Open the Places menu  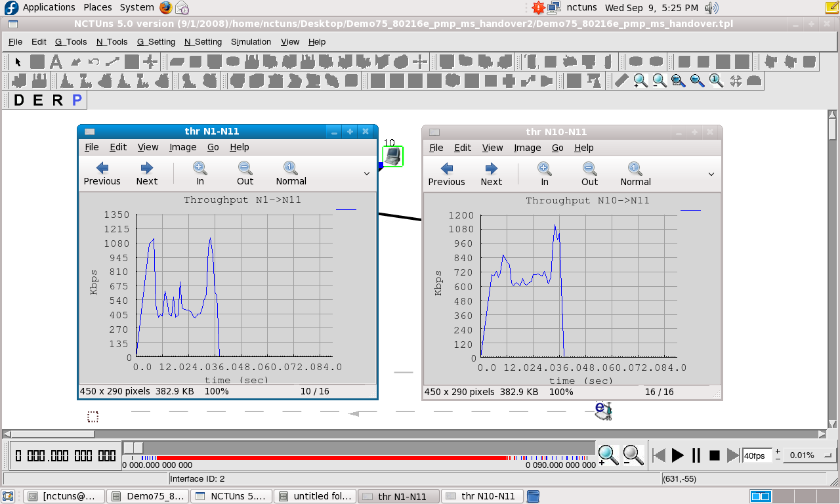pos(98,7)
